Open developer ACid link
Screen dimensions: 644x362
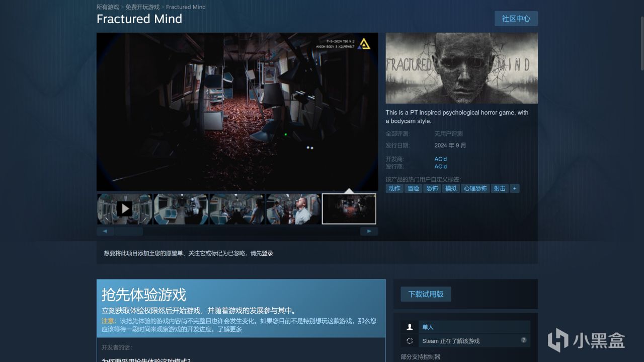point(441,159)
